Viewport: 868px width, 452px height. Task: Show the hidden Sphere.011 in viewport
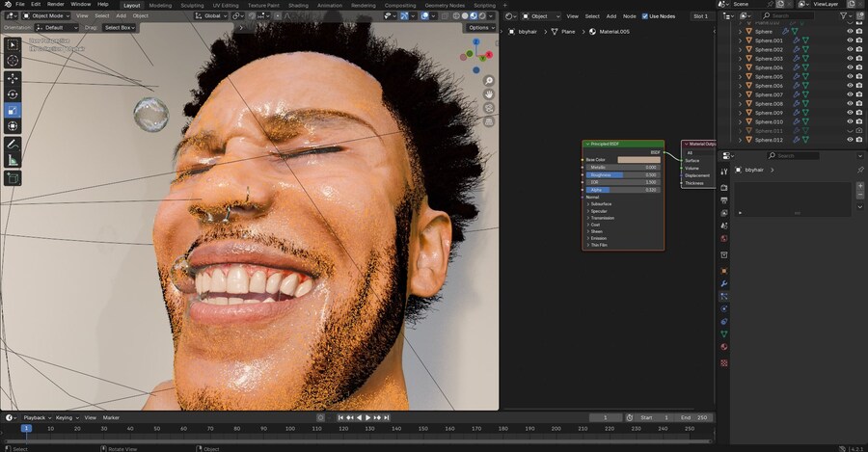point(850,130)
